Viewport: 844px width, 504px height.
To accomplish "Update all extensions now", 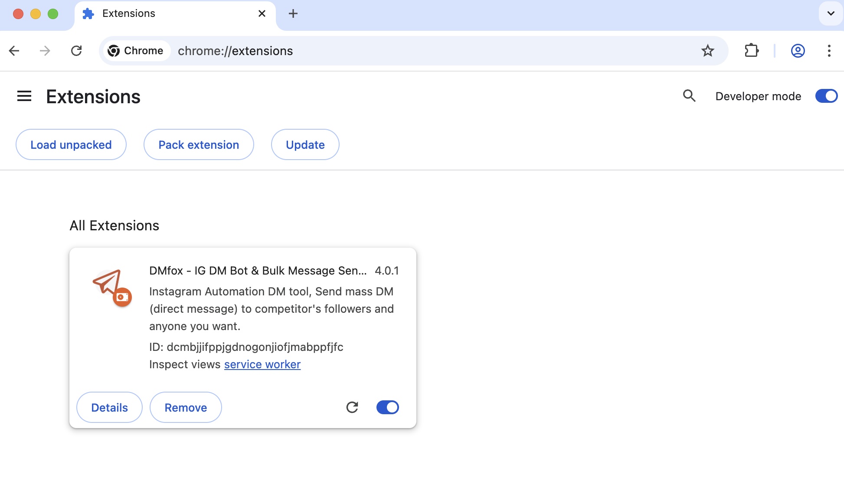I will tap(305, 144).
